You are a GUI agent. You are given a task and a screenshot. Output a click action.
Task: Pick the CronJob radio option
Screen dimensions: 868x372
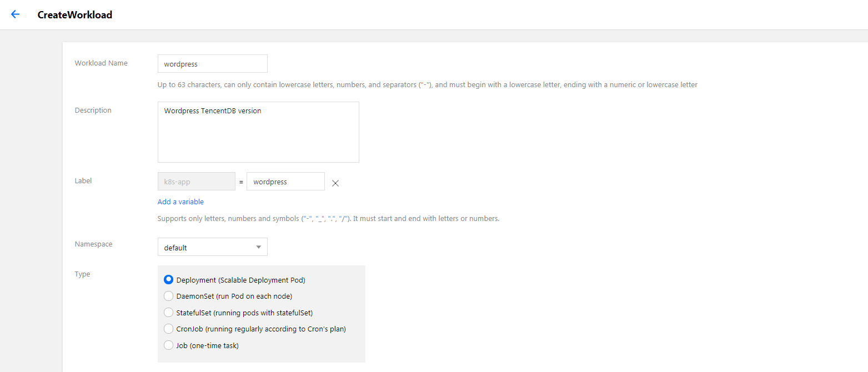(169, 329)
